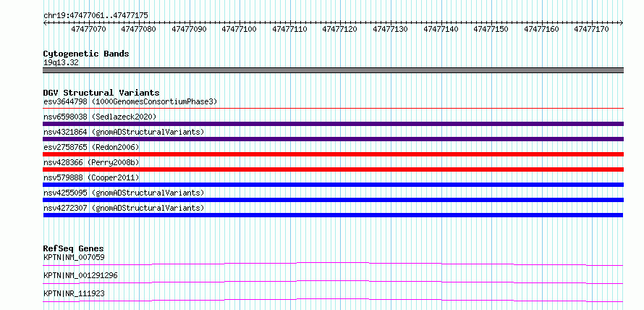Click the magenta KPTN|NR_111923 intron line
This screenshot has width=644, height=310.
[x=333, y=300]
